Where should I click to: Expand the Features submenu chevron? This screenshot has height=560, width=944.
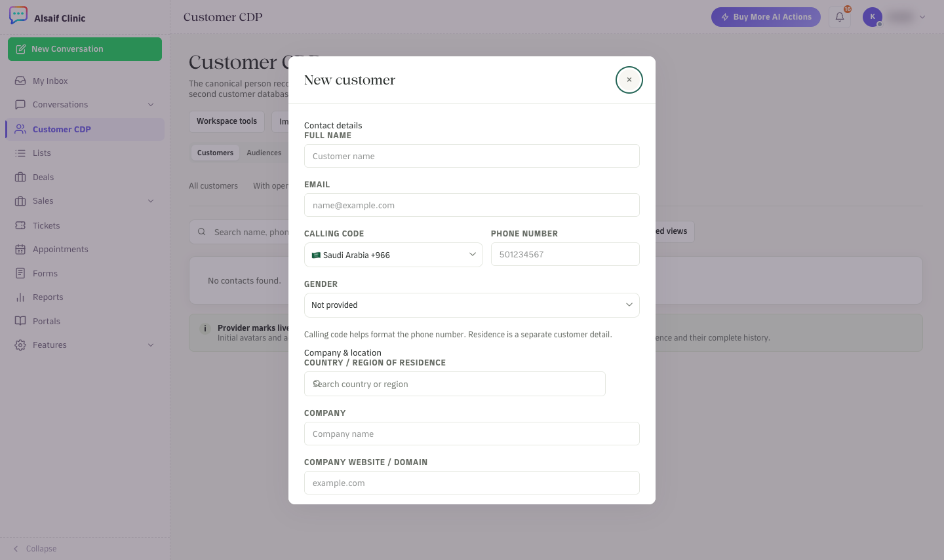pyautogui.click(x=151, y=345)
